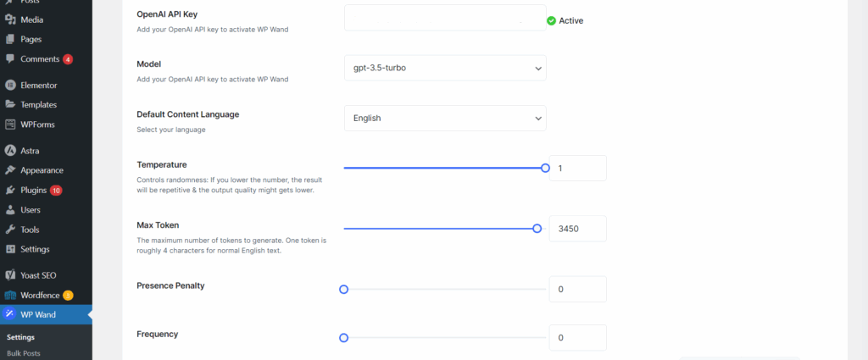Click the WPForms icon

(10, 125)
